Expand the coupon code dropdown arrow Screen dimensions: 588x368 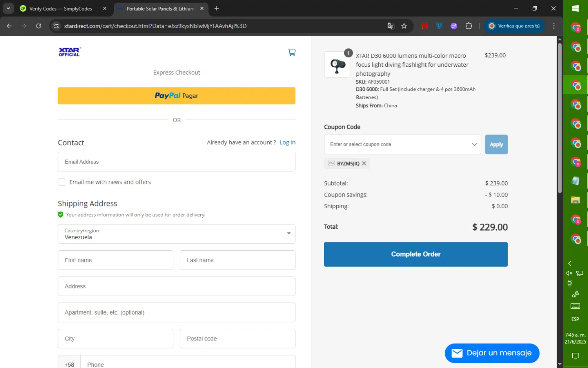pos(474,144)
